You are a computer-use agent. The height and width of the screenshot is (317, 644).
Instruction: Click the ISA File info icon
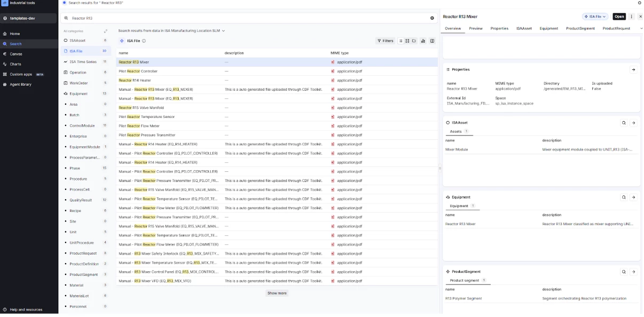click(x=144, y=41)
